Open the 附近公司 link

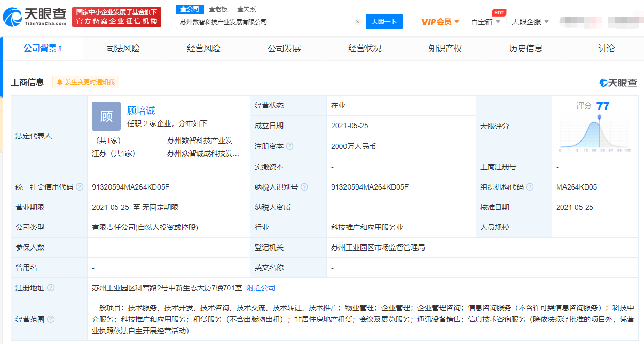click(x=261, y=288)
